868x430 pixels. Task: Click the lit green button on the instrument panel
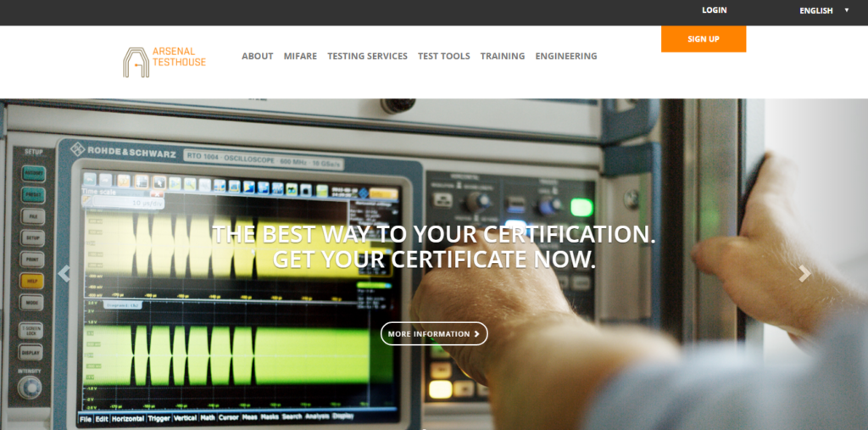click(x=581, y=206)
